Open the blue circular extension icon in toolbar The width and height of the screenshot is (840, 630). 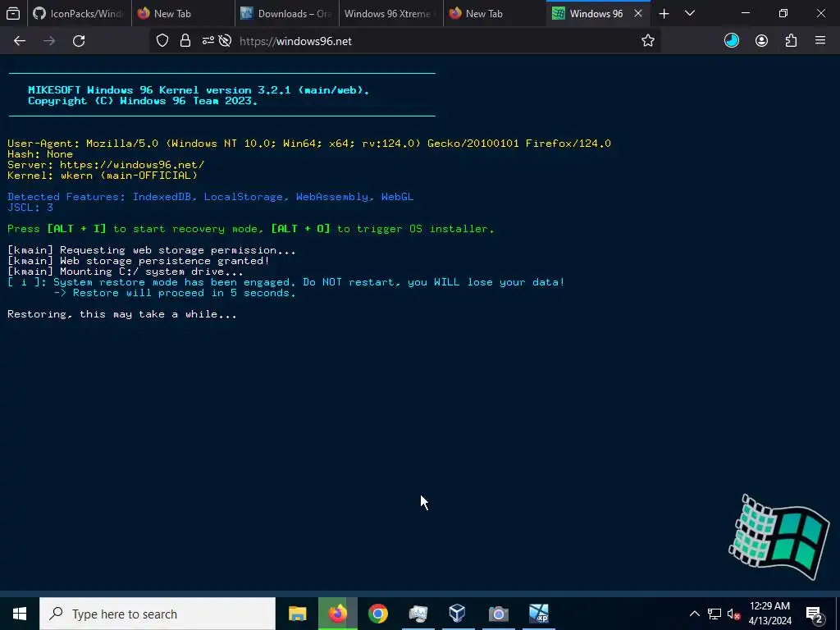coord(731,41)
